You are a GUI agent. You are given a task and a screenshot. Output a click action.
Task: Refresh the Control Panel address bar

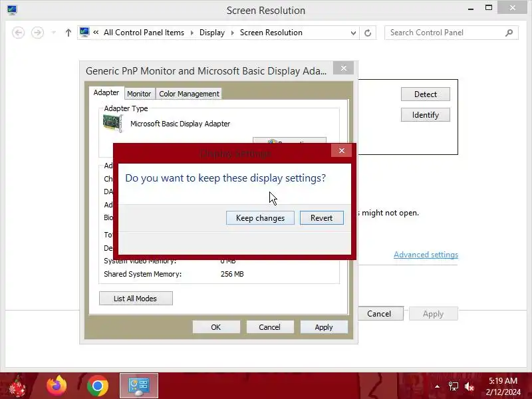(368, 33)
